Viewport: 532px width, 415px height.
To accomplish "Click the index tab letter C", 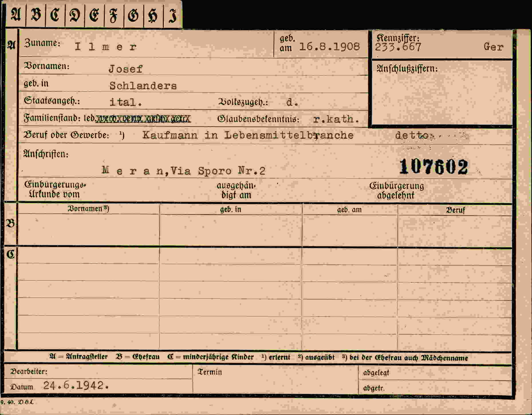I will click(x=55, y=15).
